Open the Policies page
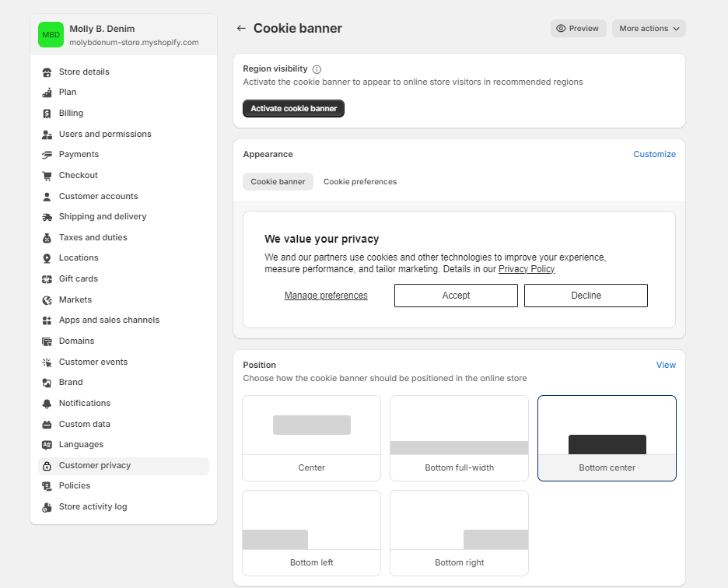This screenshot has width=728, height=588. 124,486
